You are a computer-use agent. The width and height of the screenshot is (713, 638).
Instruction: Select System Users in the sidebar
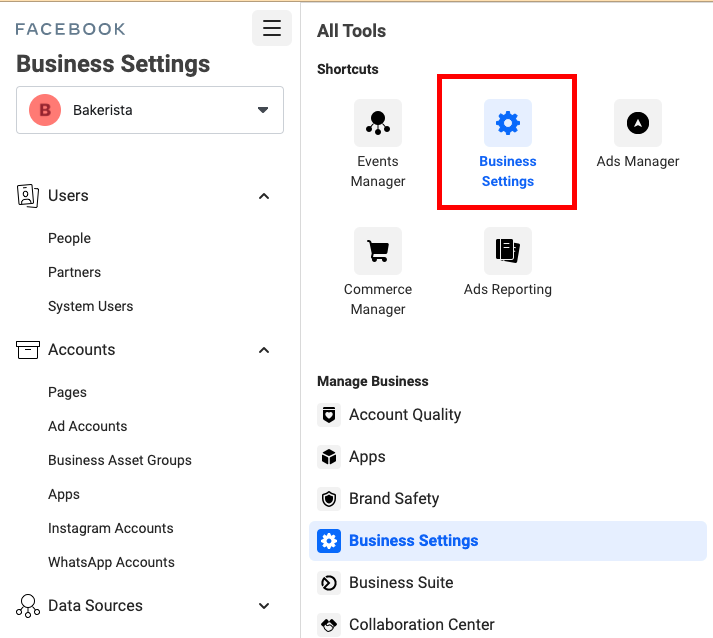(x=90, y=306)
